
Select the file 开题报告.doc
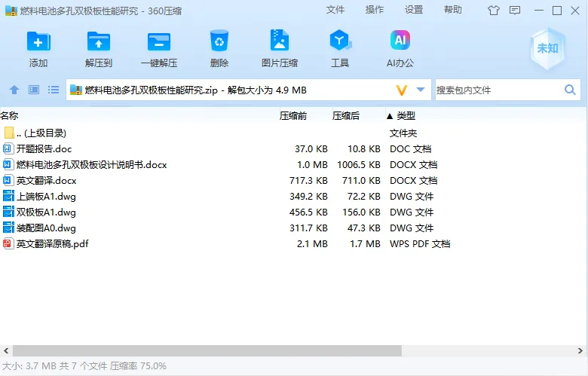pyautogui.click(x=44, y=149)
